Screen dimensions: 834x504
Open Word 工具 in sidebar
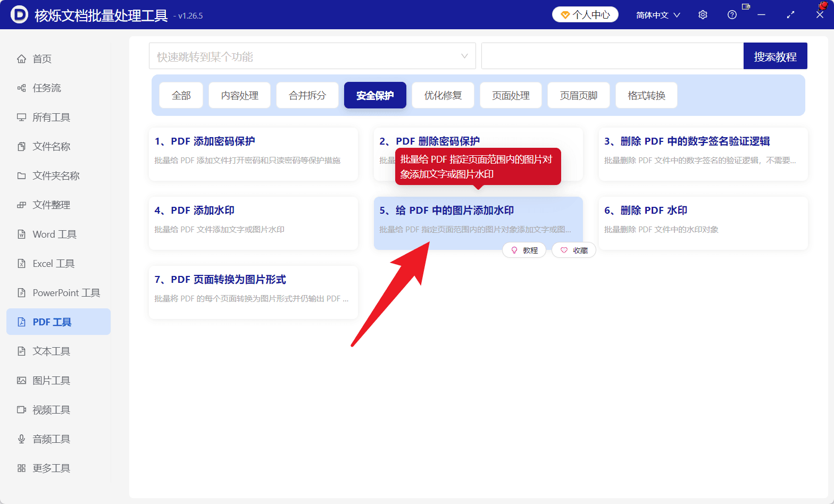pos(59,234)
